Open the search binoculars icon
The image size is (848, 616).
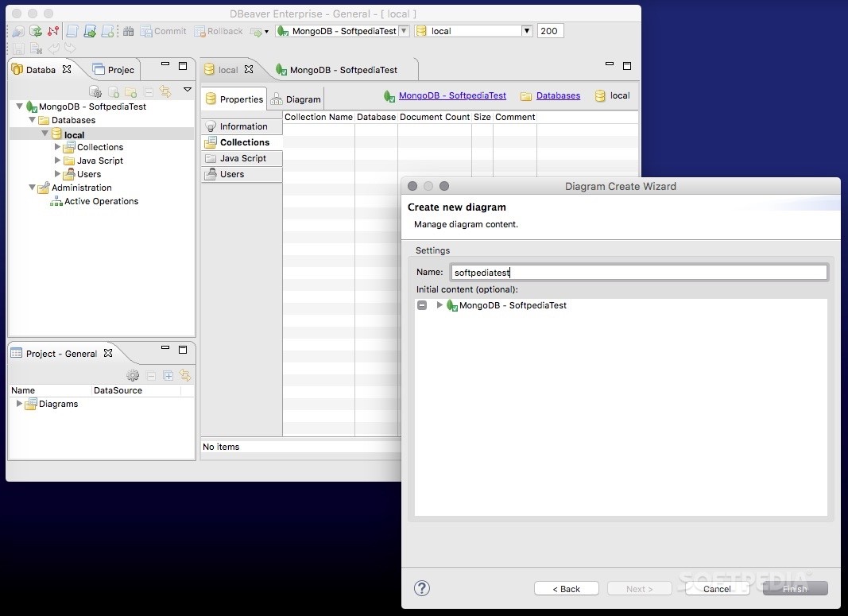[129, 31]
